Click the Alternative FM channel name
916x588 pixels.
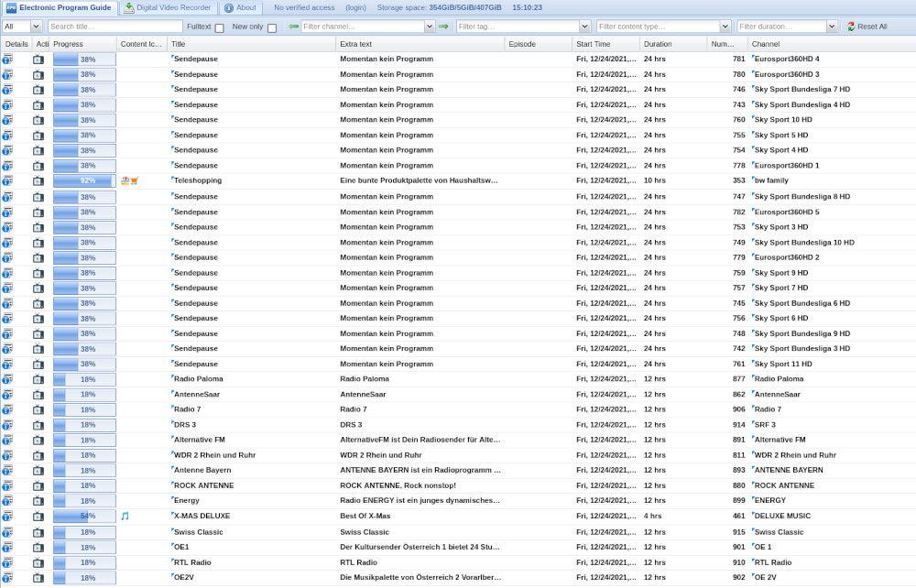click(x=780, y=440)
